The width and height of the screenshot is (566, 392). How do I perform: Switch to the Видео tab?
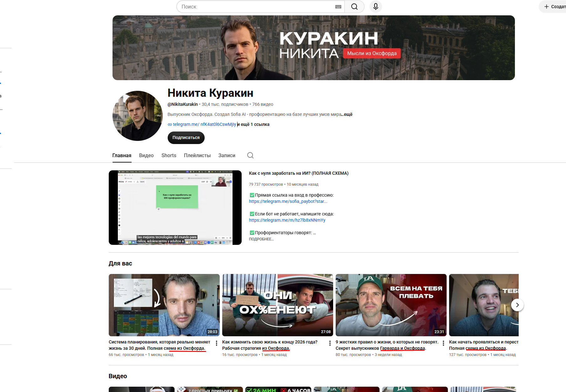(146, 156)
